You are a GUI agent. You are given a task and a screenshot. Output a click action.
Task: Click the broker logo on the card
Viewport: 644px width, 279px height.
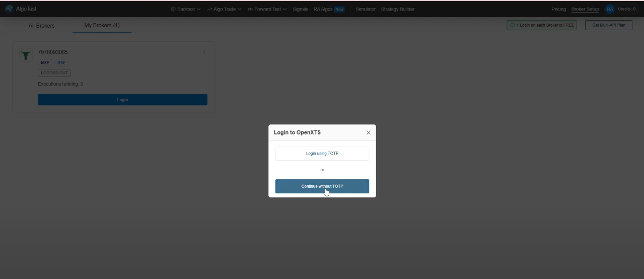pyautogui.click(x=26, y=55)
